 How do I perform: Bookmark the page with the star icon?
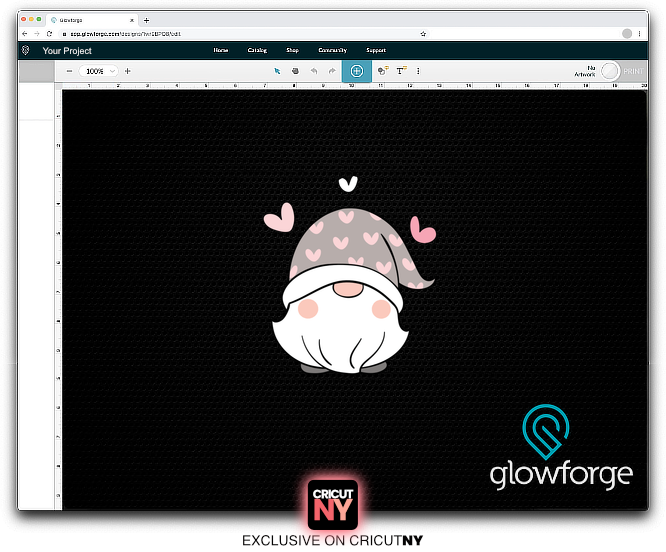click(423, 34)
